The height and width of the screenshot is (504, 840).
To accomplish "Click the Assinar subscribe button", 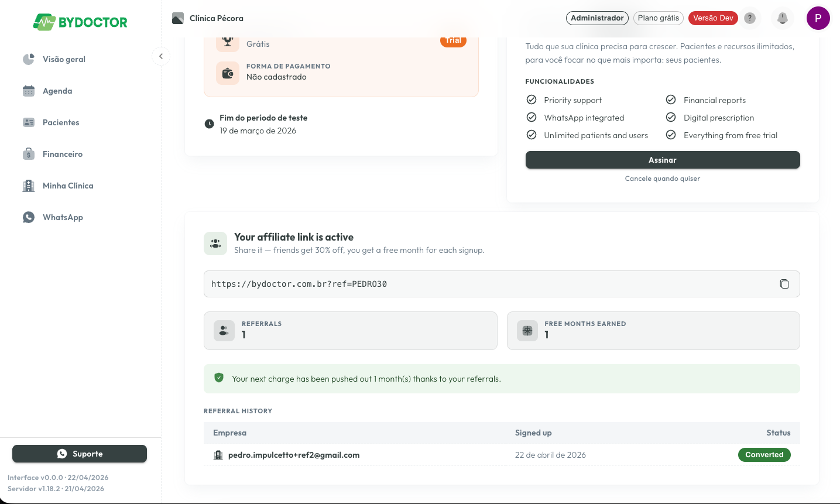I will pyautogui.click(x=663, y=160).
